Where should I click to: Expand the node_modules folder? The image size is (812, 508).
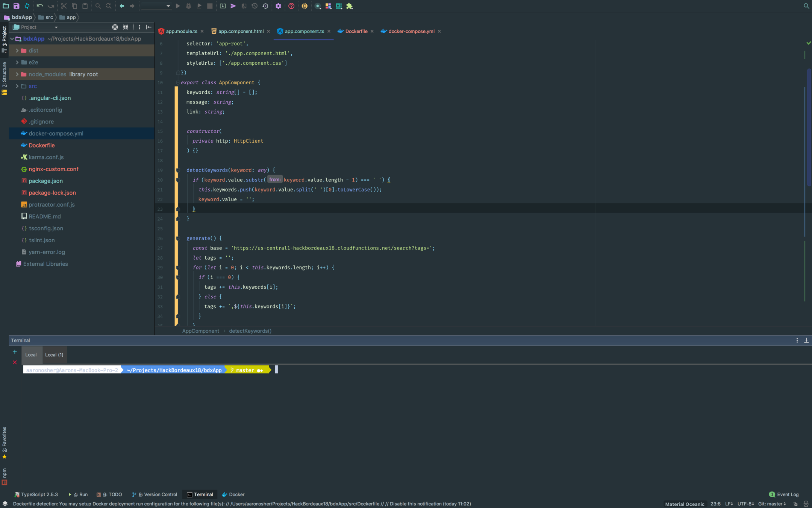pyautogui.click(x=17, y=74)
